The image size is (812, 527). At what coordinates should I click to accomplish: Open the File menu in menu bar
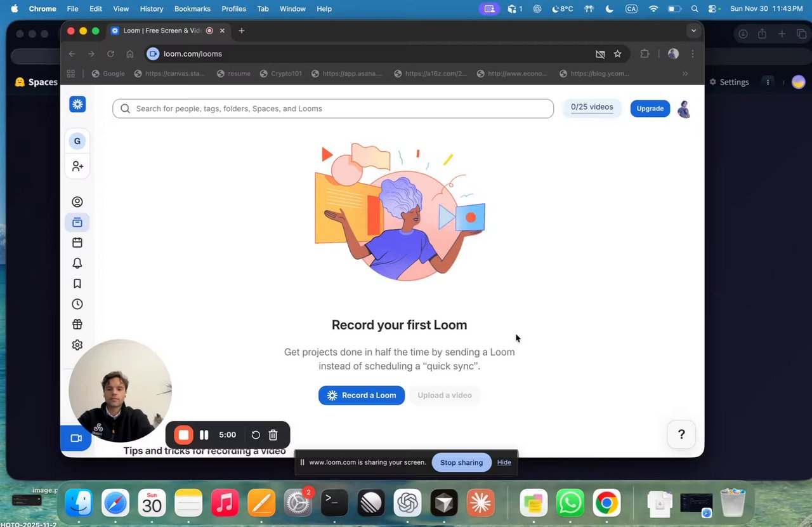coord(72,9)
